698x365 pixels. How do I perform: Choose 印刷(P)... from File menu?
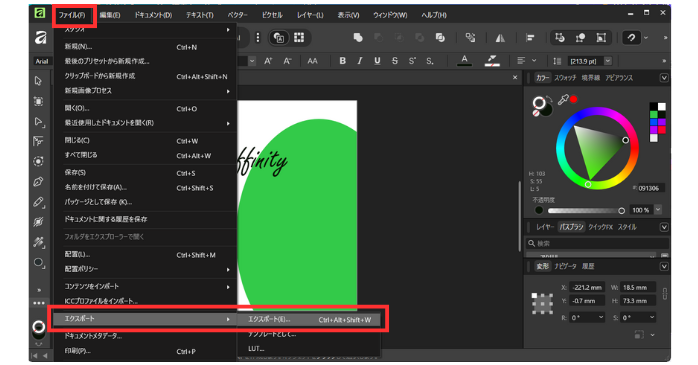(x=145, y=351)
